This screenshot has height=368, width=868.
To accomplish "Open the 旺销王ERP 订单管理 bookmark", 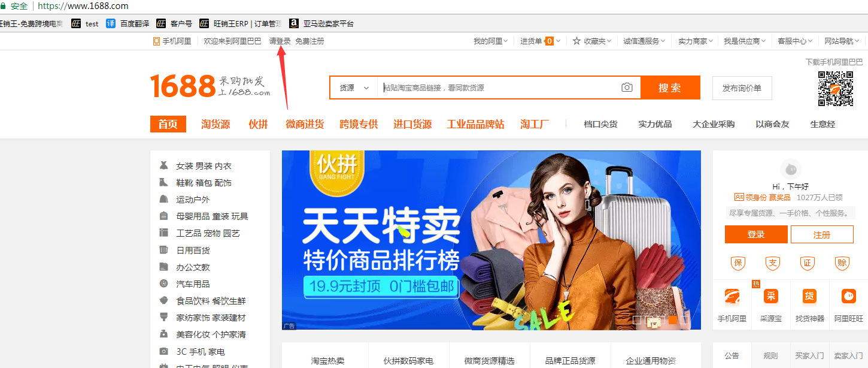I will tap(241, 23).
